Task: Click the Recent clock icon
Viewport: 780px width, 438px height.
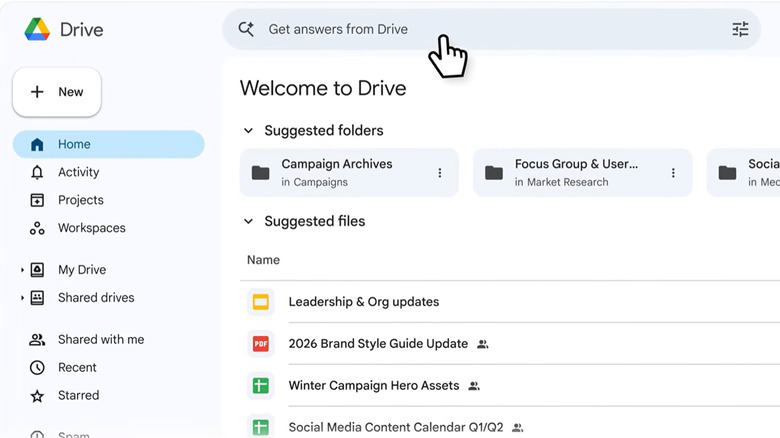Action: [x=37, y=367]
